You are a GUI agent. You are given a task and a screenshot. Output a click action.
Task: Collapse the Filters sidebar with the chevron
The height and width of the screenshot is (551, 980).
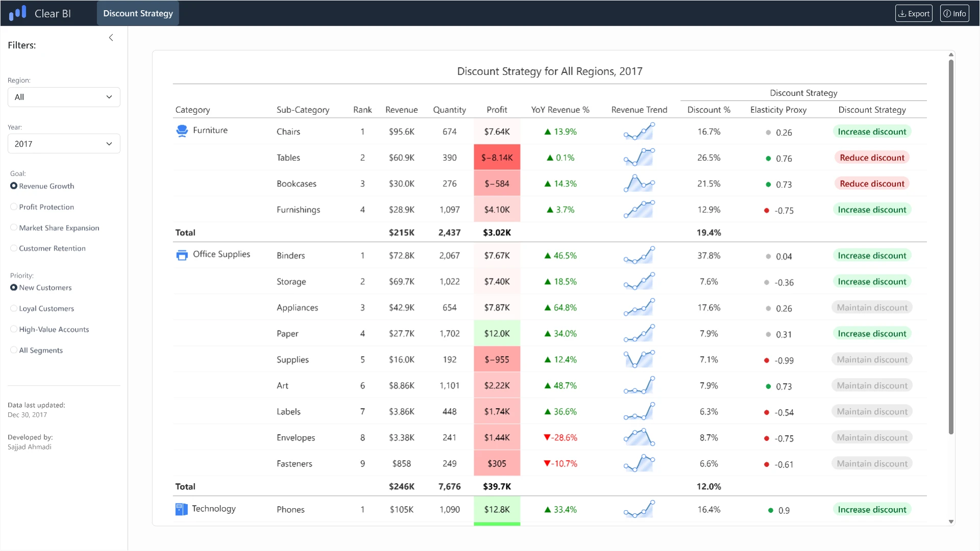coord(111,38)
